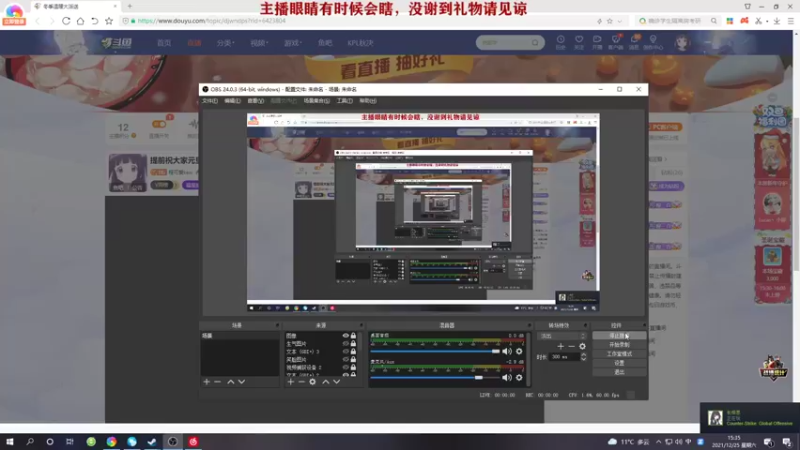800x450 pixels.
Task: Click the 桌面音频 volume slider
Action: (x=435, y=352)
